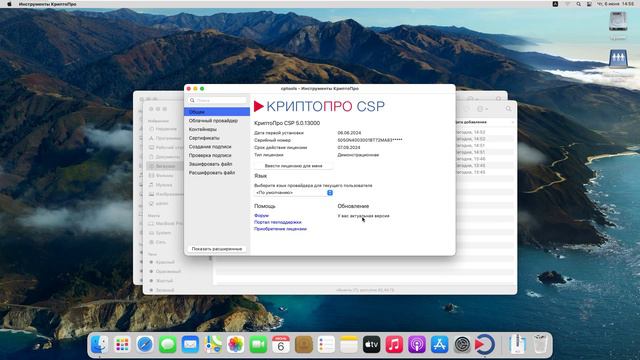Viewport: 640px width, 360px height.
Task: Click search field in КриптоПро sidebar
Action: (218, 100)
